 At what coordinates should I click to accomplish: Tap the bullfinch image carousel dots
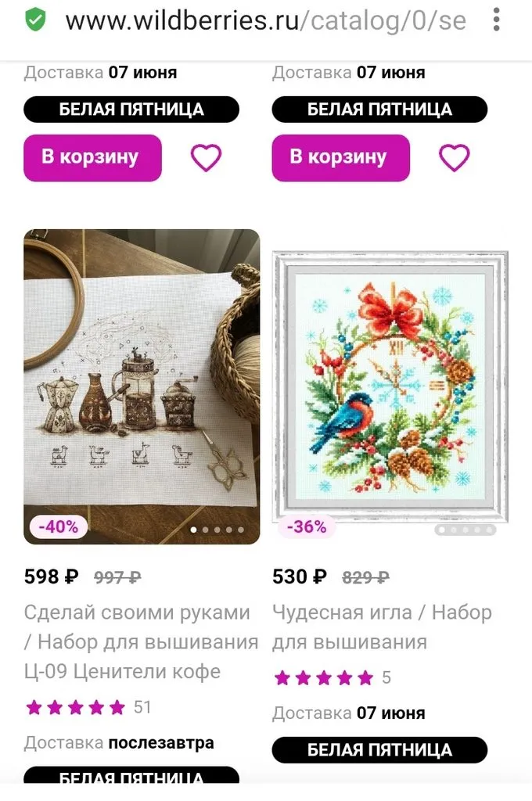click(465, 530)
